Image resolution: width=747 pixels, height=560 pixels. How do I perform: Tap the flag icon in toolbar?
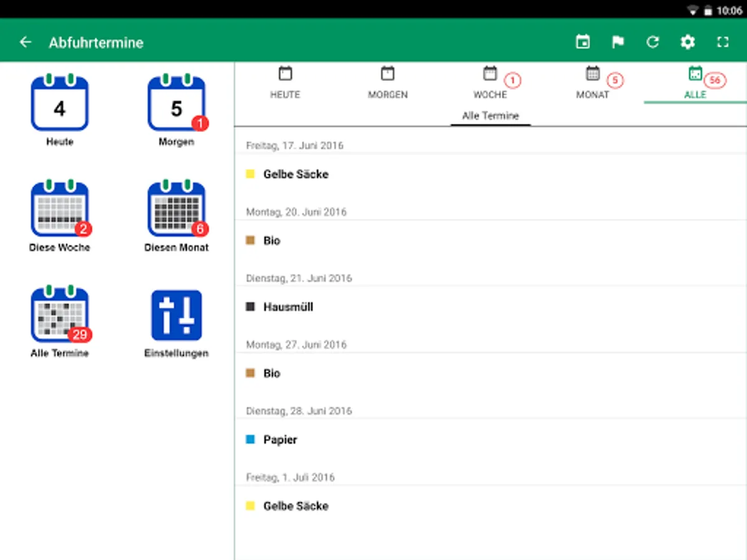pyautogui.click(x=618, y=42)
